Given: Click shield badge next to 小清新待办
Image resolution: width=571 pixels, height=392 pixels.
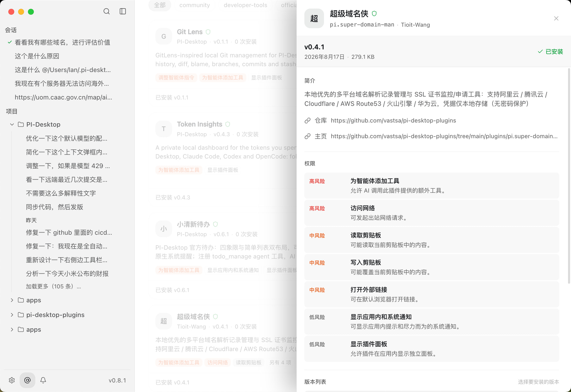Looking at the screenshot, I should click(x=216, y=224).
